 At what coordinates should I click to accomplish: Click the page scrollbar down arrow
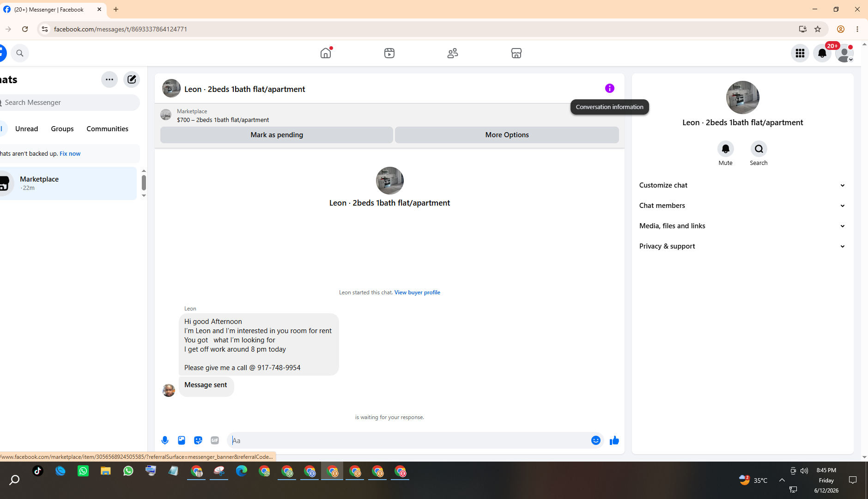point(864,457)
